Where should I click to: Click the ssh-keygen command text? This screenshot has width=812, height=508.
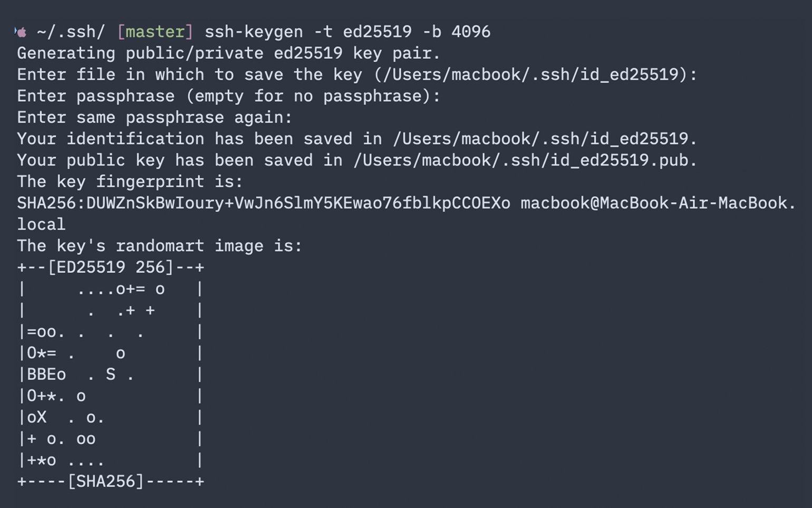click(254, 32)
